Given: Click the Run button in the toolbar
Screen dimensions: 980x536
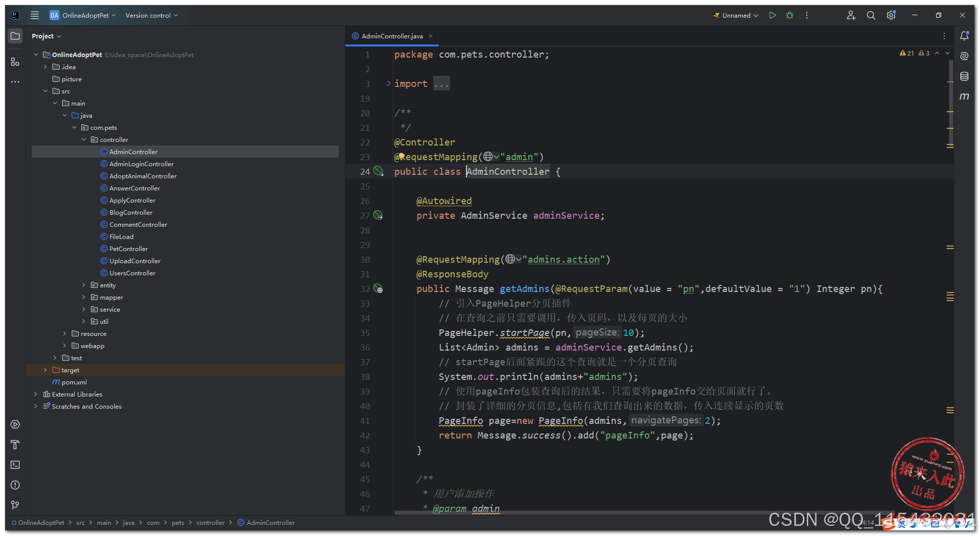Looking at the screenshot, I should 772,15.
